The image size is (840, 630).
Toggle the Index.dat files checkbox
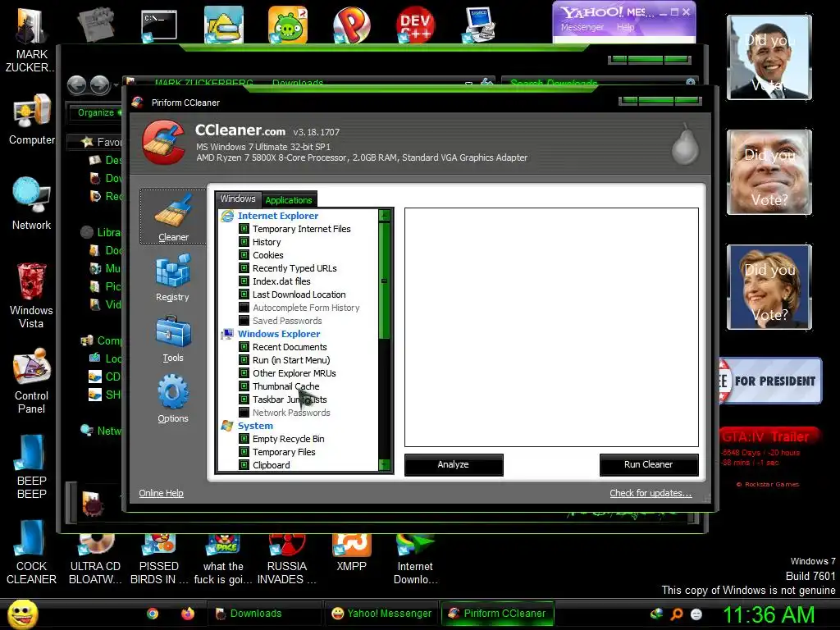244,281
